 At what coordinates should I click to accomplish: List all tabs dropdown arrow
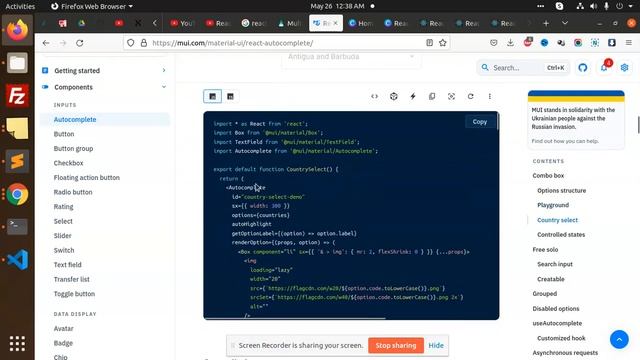[565, 23]
